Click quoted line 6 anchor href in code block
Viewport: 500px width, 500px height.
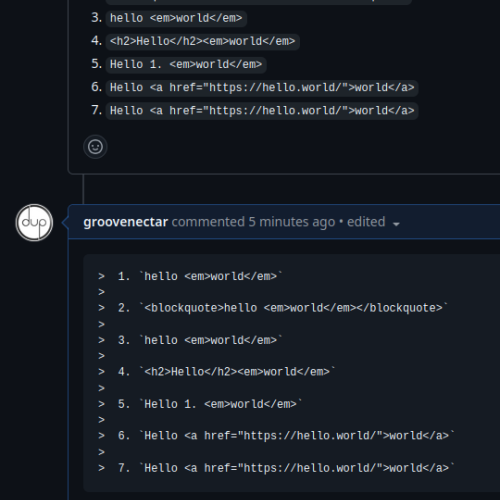click(276, 436)
